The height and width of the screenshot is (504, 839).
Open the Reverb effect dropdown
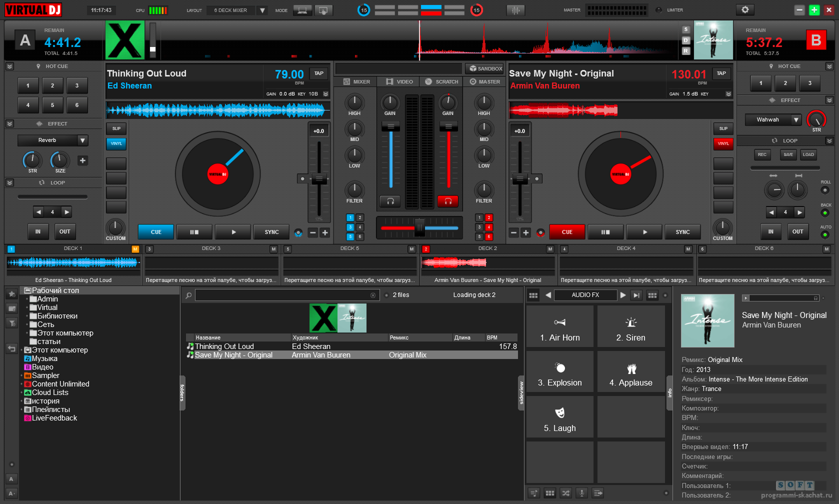83,140
